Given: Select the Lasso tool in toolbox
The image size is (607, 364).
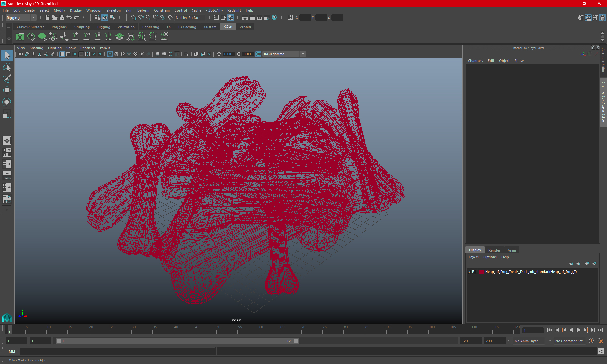Looking at the screenshot, I should click(x=7, y=67).
